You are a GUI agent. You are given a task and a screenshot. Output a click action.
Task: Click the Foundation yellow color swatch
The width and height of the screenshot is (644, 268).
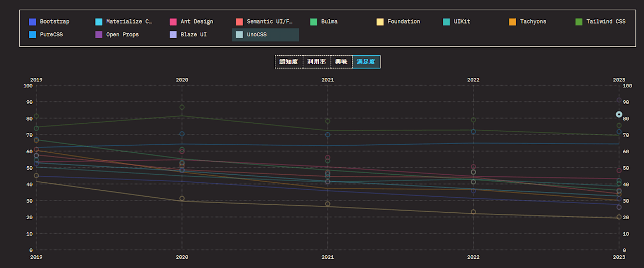(380, 22)
